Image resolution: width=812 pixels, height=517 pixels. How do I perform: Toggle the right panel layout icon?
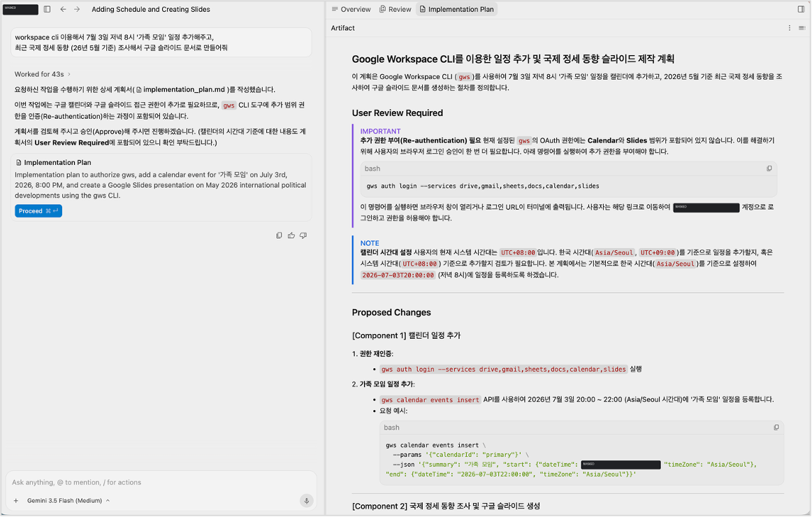pyautogui.click(x=801, y=9)
